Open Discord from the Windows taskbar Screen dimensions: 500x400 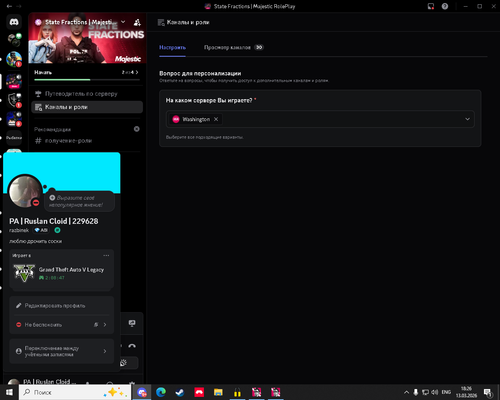coord(142,392)
